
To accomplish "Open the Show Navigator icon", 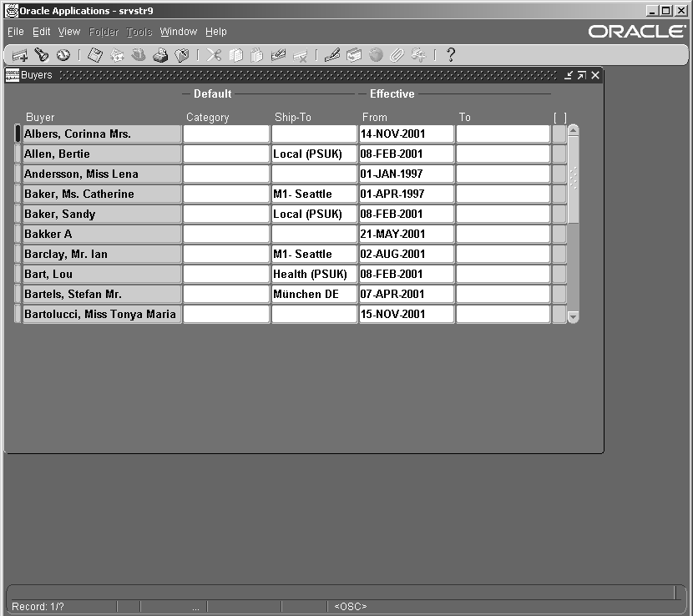I will click(x=63, y=55).
